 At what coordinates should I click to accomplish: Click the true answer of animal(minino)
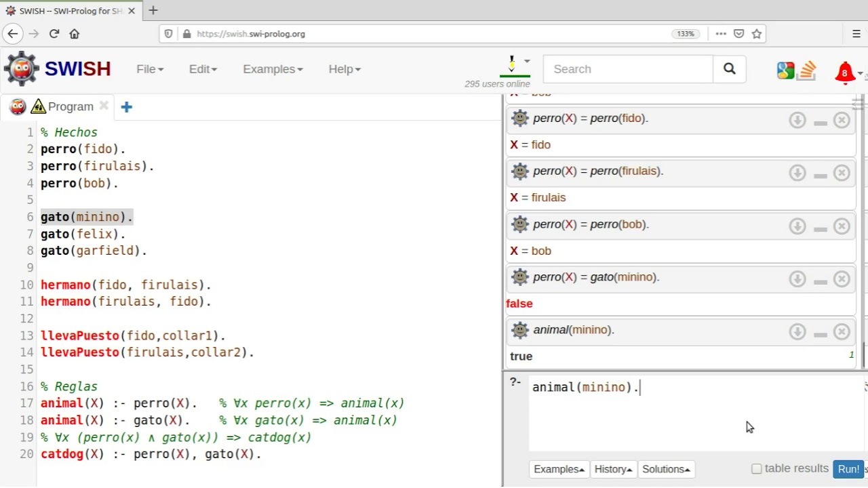pyautogui.click(x=521, y=357)
